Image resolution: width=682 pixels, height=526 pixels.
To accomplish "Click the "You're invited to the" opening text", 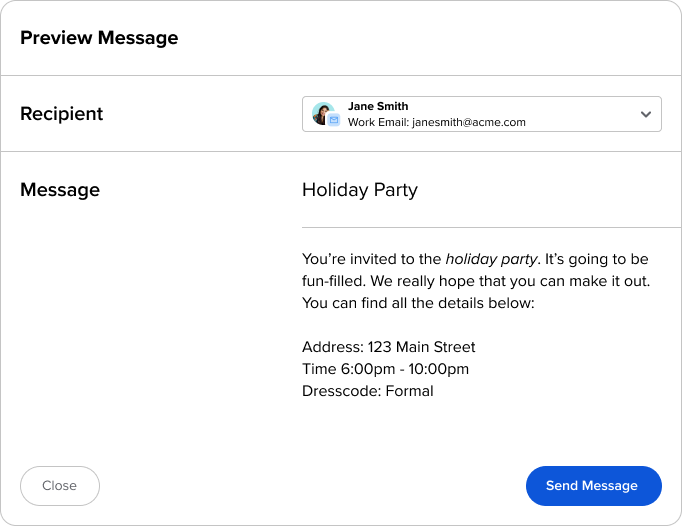I will pyautogui.click(x=372, y=259).
